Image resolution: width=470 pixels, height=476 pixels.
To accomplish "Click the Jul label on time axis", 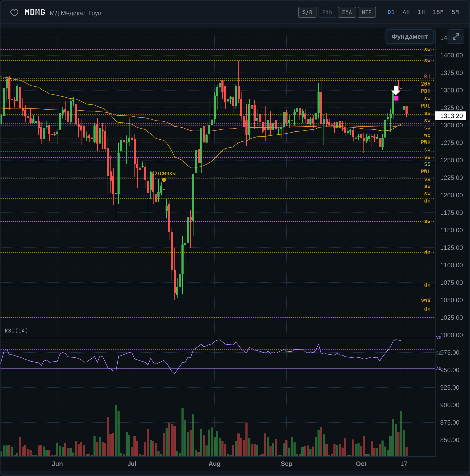I will click(x=132, y=464).
